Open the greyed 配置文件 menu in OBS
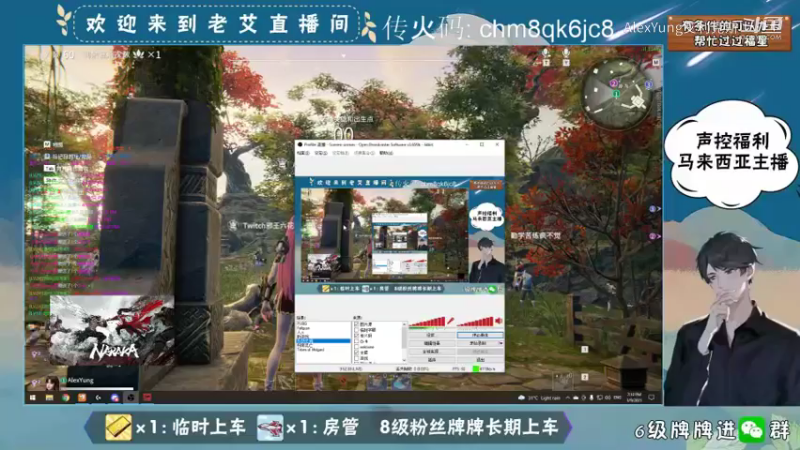 340,153
